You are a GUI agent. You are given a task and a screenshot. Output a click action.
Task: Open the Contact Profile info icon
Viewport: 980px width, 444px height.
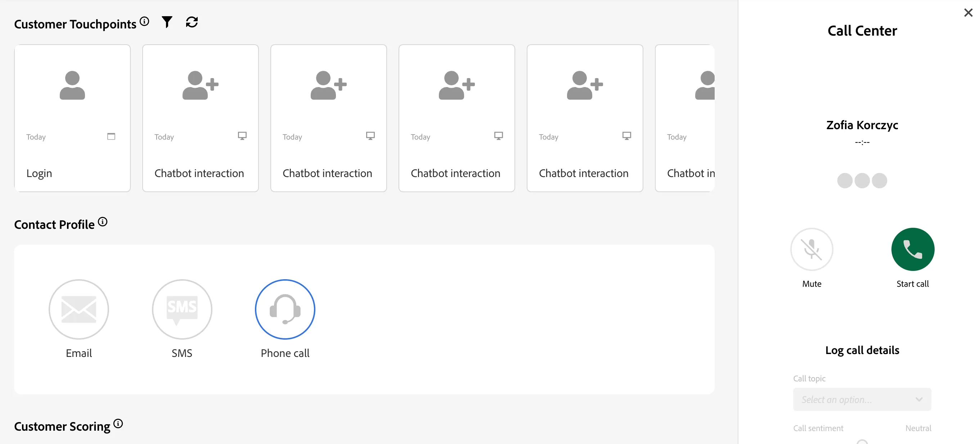[103, 222]
